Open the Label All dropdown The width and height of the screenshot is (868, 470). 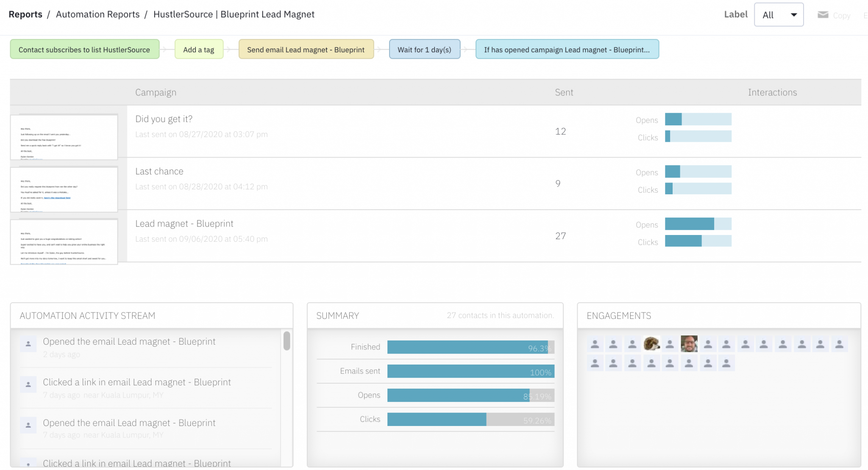778,15
